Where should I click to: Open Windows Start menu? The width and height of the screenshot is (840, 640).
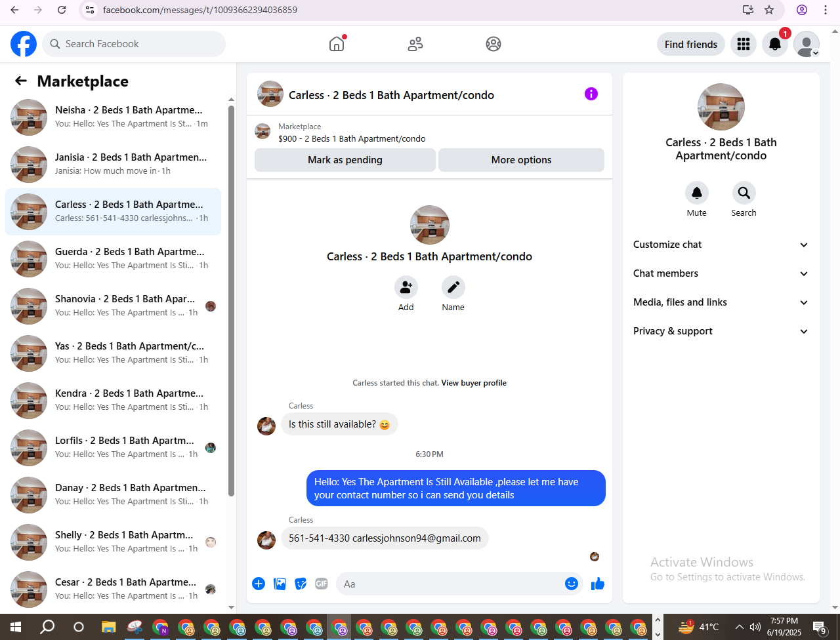click(16, 627)
